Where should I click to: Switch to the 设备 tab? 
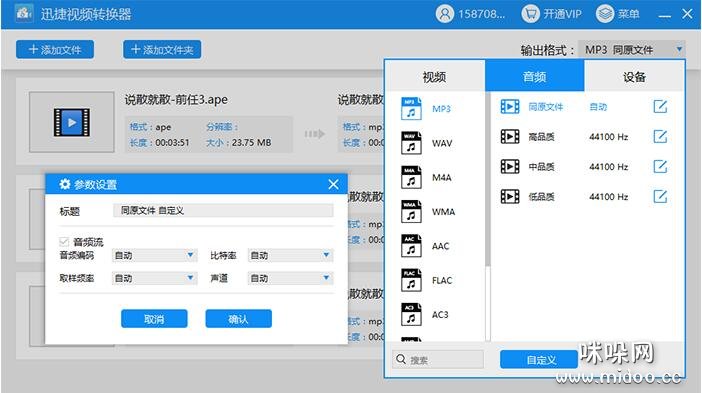click(x=634, y=77)
